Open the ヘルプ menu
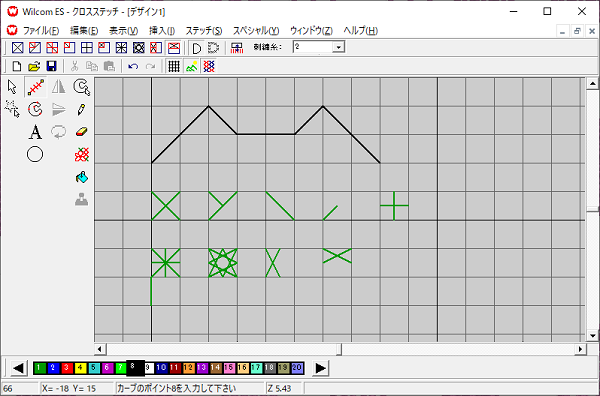This screenshot has height=396, width=600. [x=360, y=30]
